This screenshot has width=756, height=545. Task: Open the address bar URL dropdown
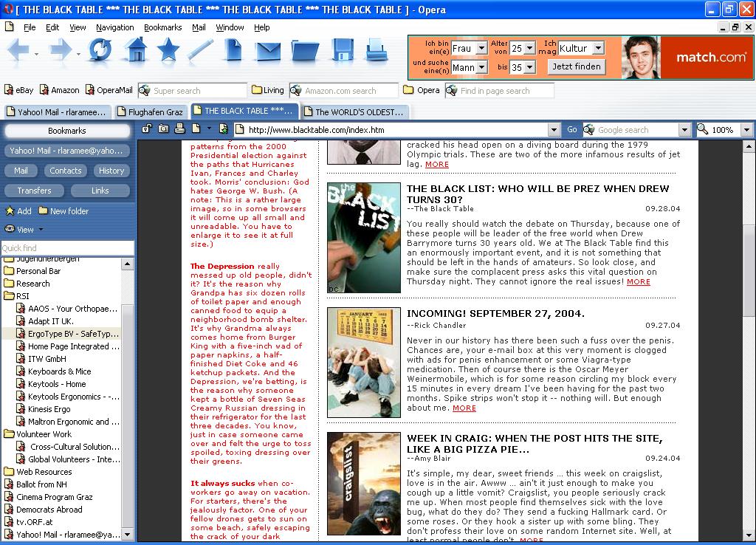(554, 130)
